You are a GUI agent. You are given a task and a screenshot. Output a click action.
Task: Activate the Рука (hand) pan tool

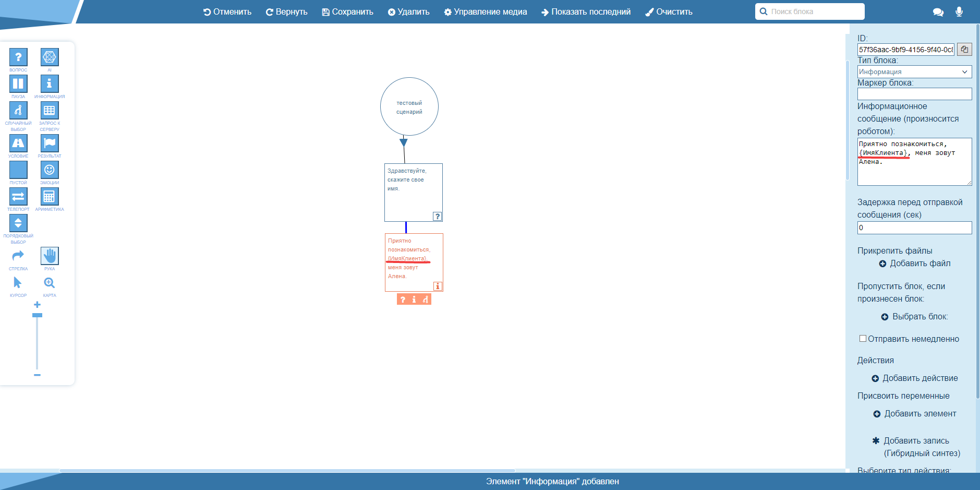[50, 256]
